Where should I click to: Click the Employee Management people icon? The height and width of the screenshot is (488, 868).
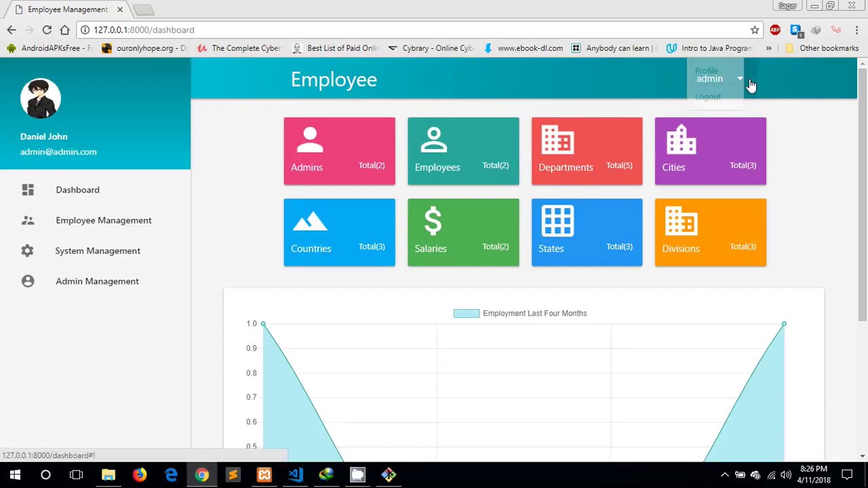pyautogui.click(x=28, y=220)
